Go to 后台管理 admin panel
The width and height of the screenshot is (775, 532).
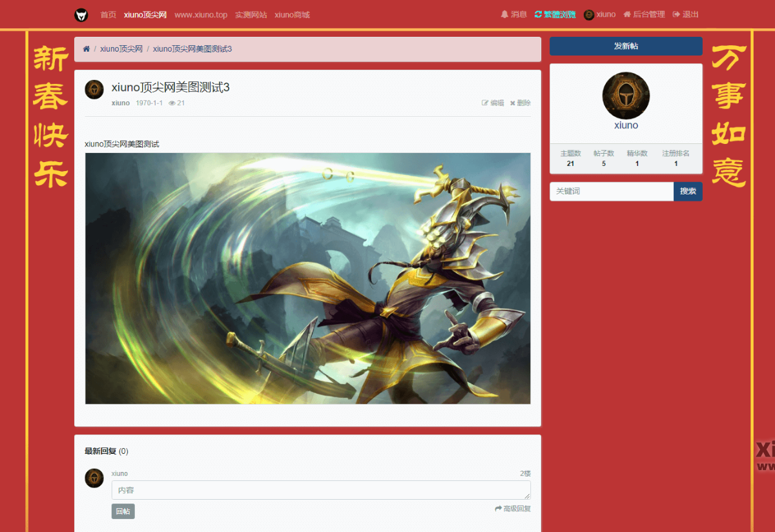644,14
